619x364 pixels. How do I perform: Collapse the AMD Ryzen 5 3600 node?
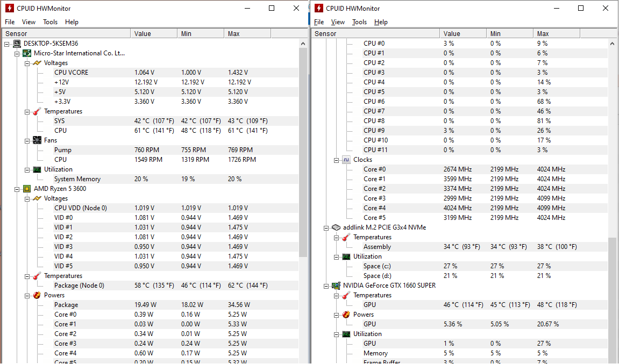[17, 189]
